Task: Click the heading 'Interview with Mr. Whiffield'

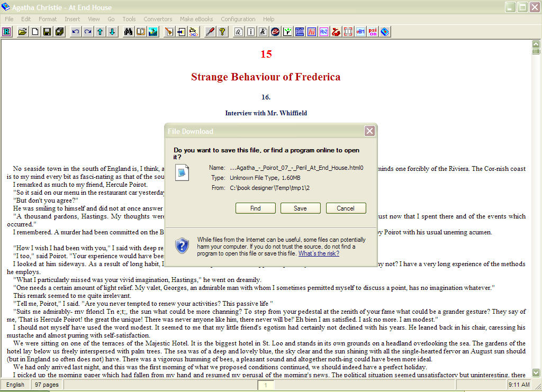Action: [x=266, y=113]
